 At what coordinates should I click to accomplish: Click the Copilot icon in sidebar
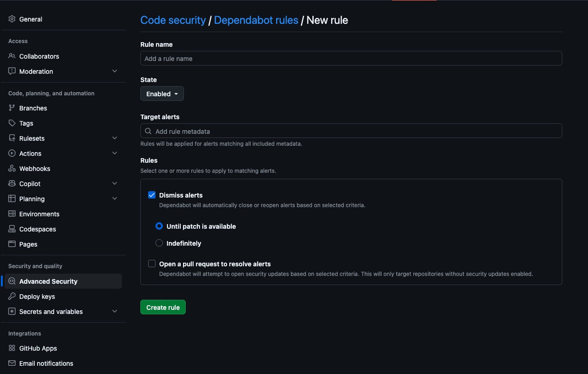tap(12, 184)
